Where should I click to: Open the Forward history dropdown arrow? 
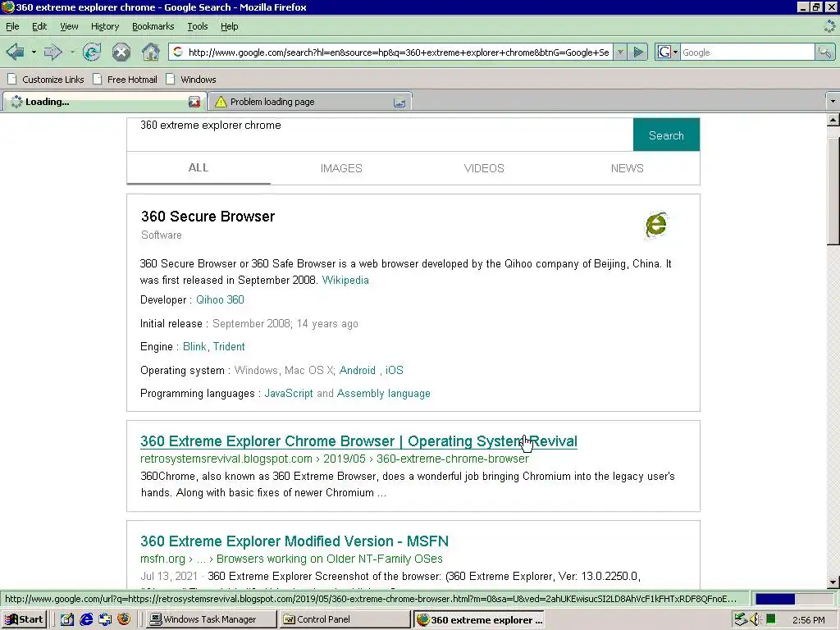pyautogui.click(x=72, y=52)
